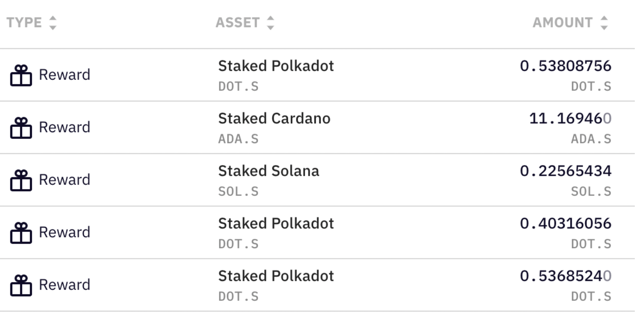The image size is (644, 320).
Task: Select the 0.53685240 amount in the last row
Action: point(566,276)
